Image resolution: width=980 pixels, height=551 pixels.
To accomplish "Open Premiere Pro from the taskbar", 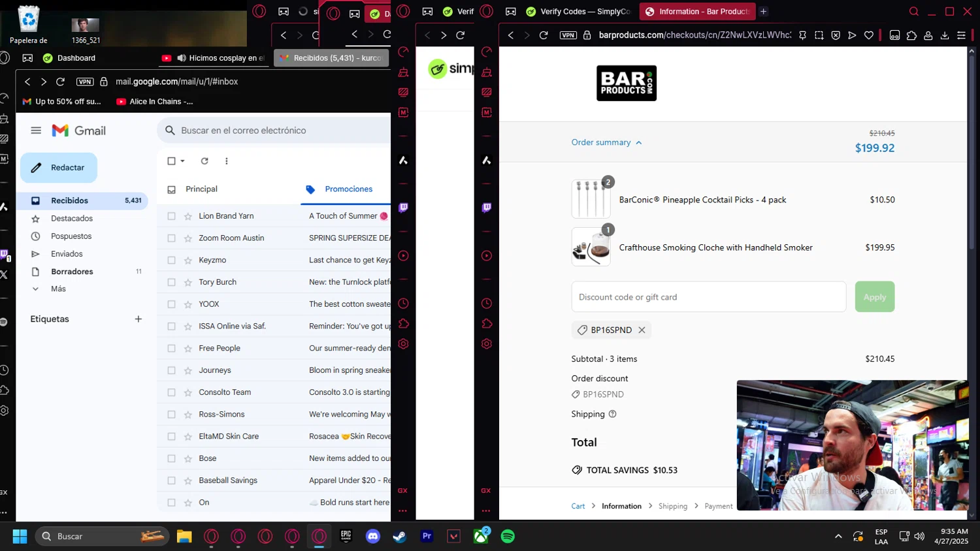I will click(427, 536).
